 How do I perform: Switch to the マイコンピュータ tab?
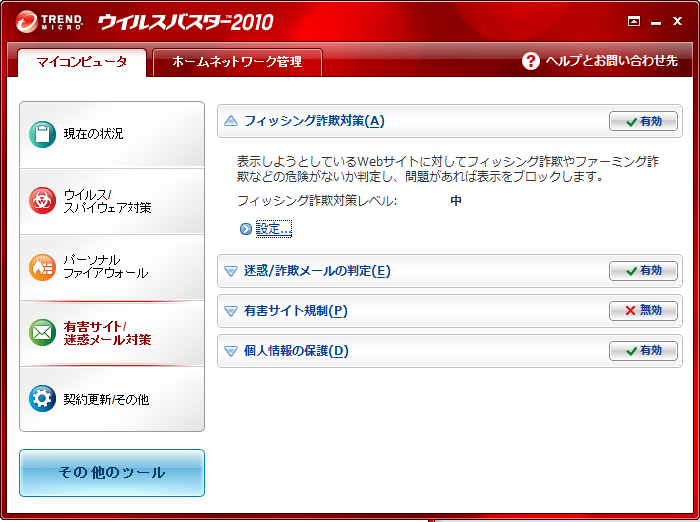click(x=82, y=62)
